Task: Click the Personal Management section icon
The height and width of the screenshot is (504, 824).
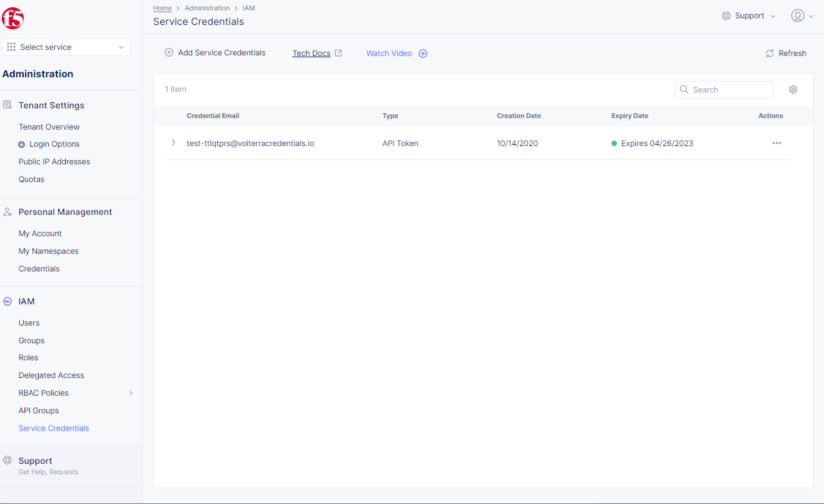Action: click(7, 212)
